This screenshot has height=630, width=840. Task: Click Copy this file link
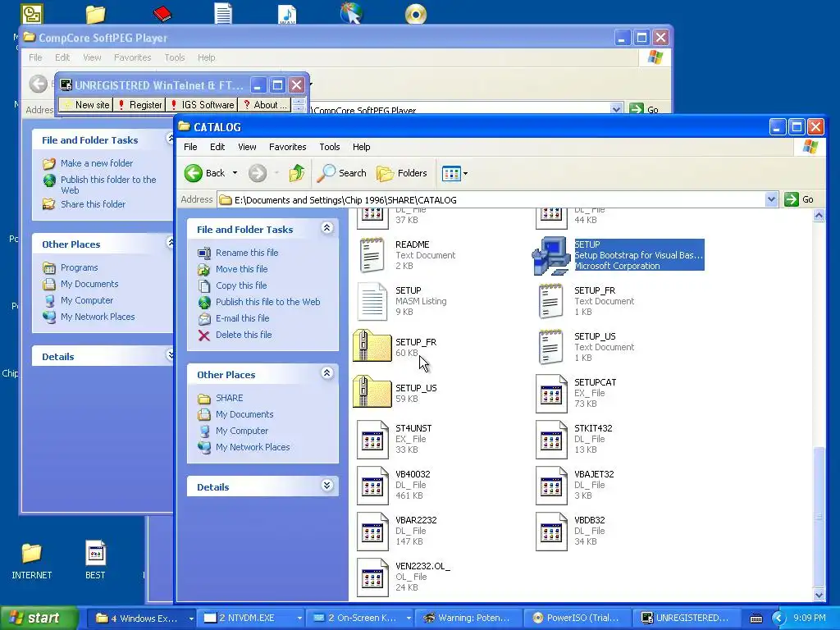[241, 285]
